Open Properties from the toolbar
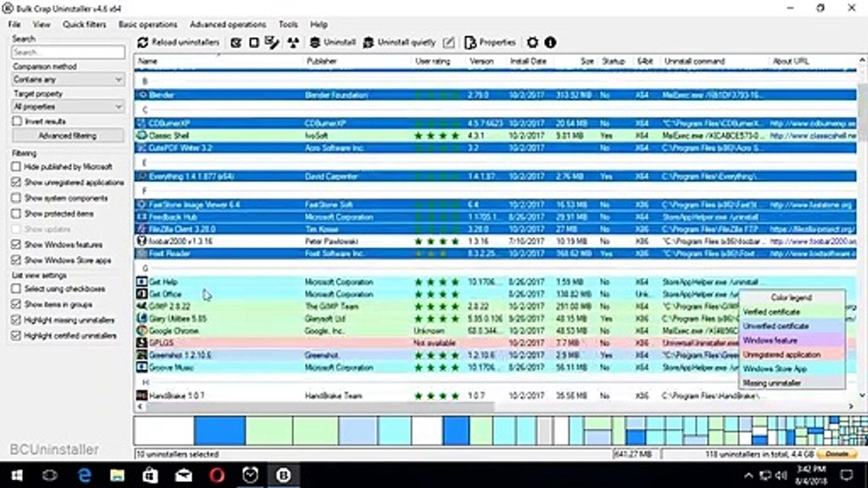868x488 pixels. point(490,42)
